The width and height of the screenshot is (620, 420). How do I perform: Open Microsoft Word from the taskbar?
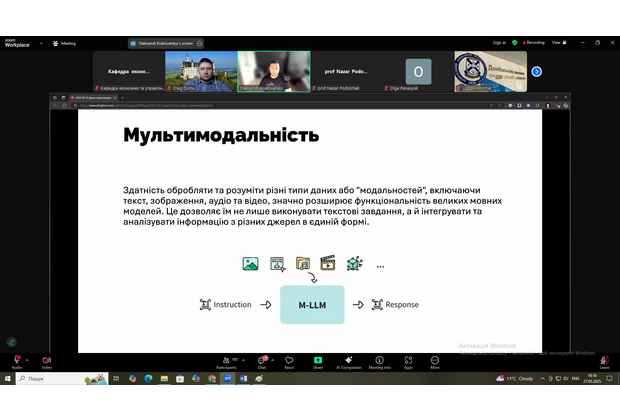coord(243,378)
